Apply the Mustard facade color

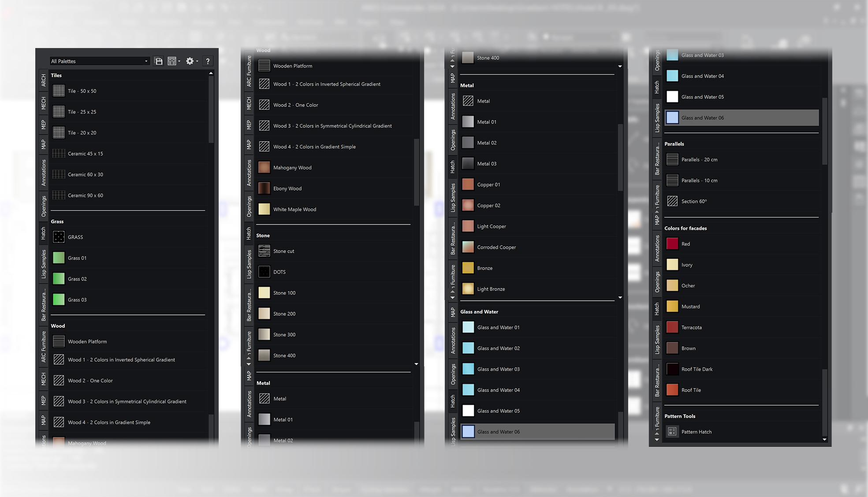coord(742,306)
